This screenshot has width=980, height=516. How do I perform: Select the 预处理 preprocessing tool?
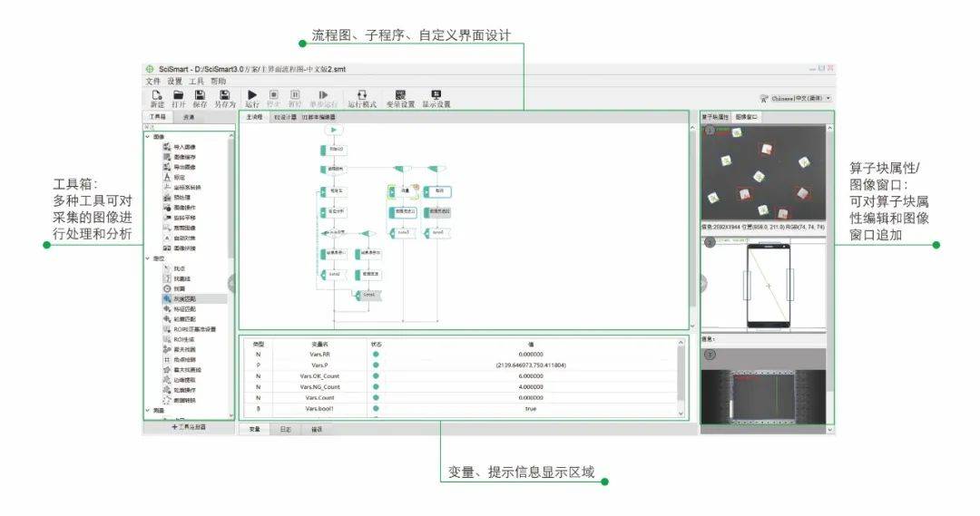pyautogui.click(x=178, y=198)
